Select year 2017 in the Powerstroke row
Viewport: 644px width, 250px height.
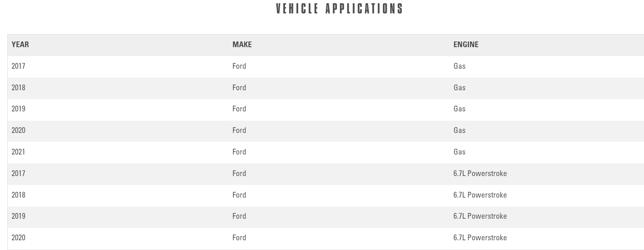tap(18, 174)
